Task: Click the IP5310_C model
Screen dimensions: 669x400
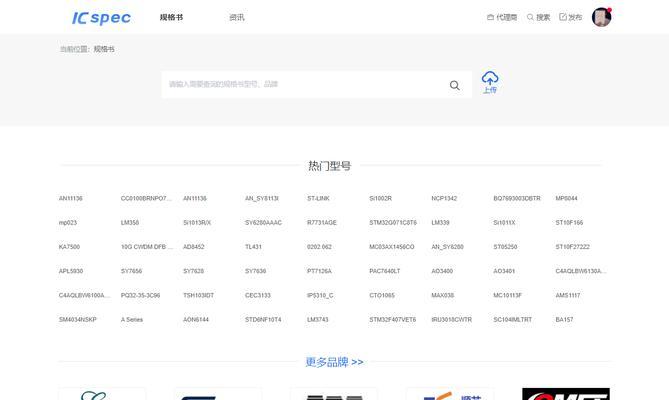Action: pos(320,296)
